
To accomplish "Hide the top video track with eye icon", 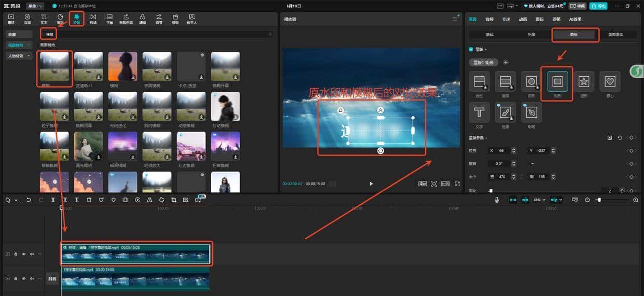I will tap(23, 254).
